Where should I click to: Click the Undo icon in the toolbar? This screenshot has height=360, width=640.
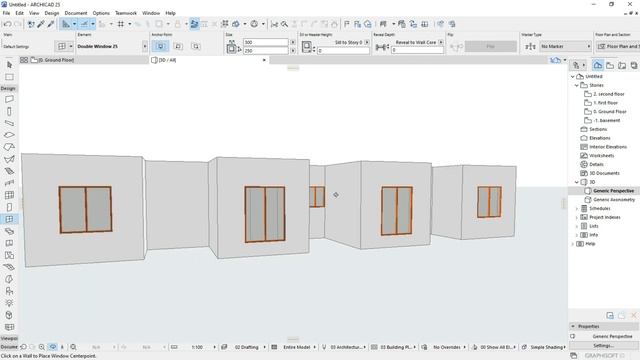pyautogui.click(x=7, y=24)
